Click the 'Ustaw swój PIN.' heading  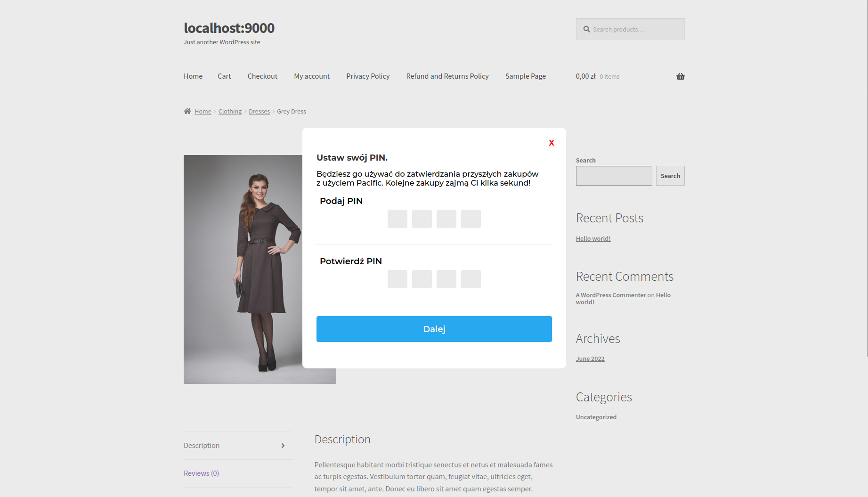352,158
